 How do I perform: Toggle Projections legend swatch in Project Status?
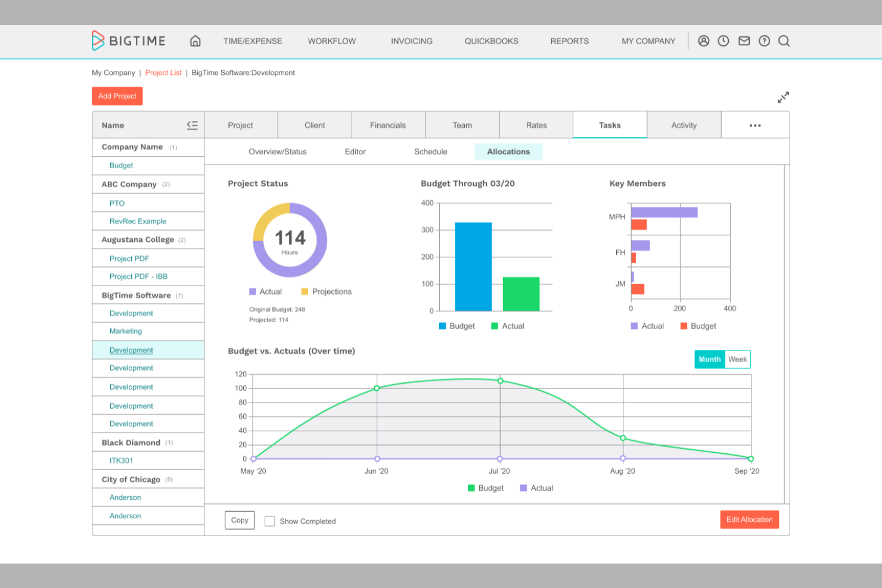[305, 291]
